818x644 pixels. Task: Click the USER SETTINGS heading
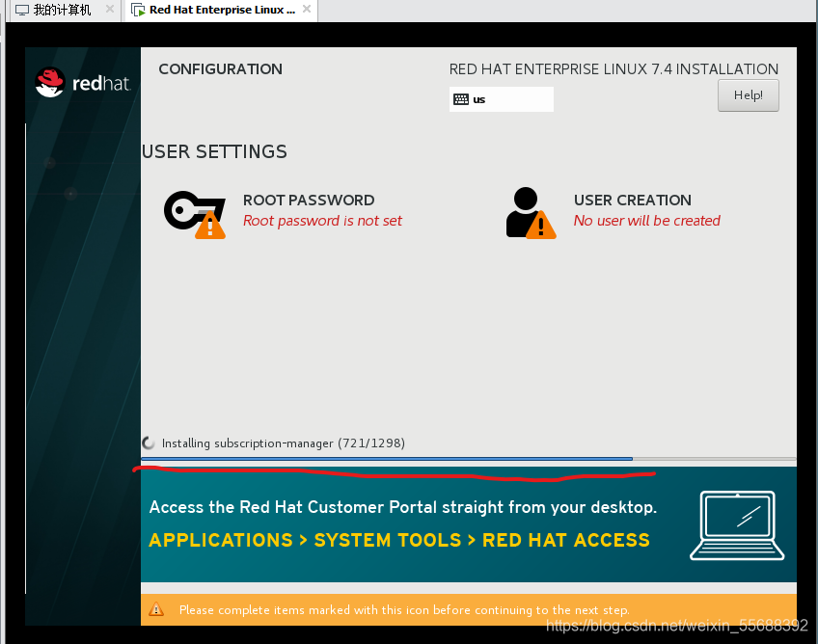(214, 151)
